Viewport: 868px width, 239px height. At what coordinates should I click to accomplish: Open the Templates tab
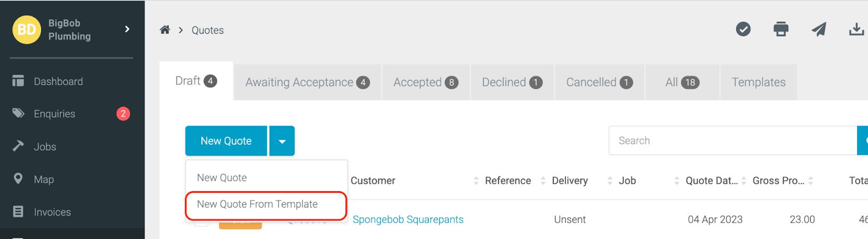(x=758, y=82)
